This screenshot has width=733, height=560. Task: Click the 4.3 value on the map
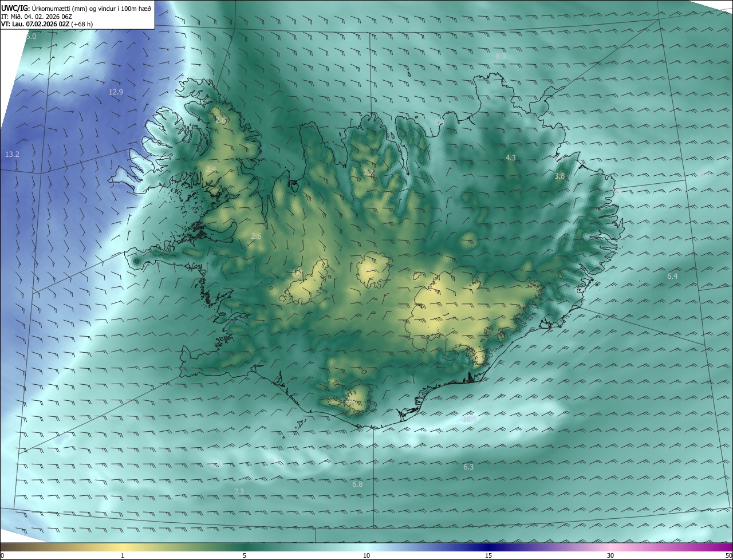(510, 157)
